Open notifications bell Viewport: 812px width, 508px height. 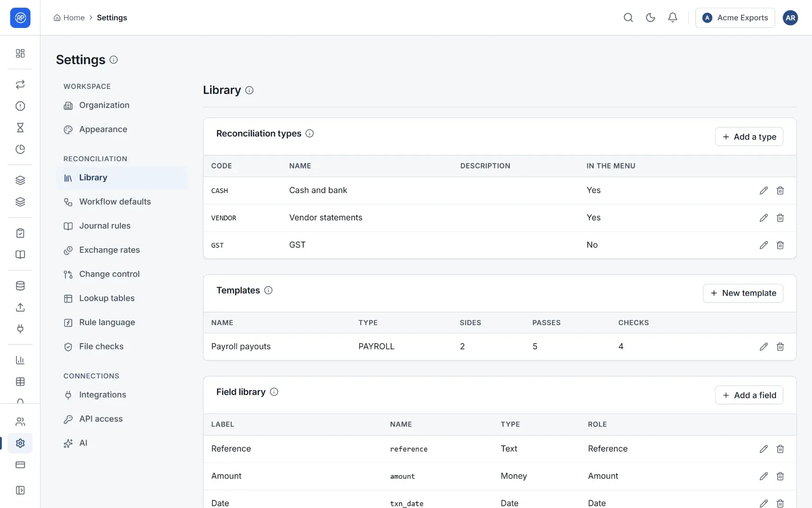672,18
